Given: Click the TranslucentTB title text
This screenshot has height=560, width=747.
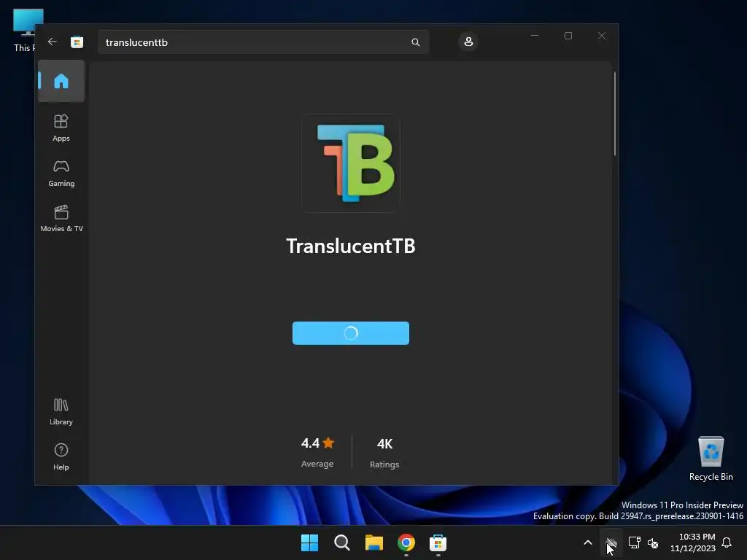Looking at the screenshot, I should coord(351,246).
